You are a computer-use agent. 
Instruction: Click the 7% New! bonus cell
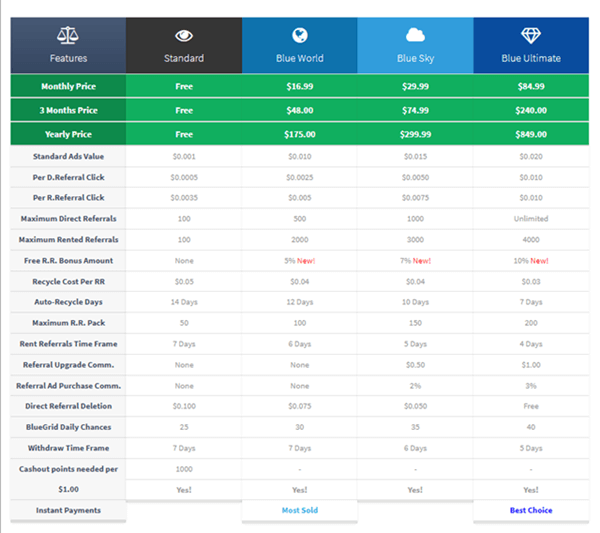pyautogui.click(x=415, y=261)
